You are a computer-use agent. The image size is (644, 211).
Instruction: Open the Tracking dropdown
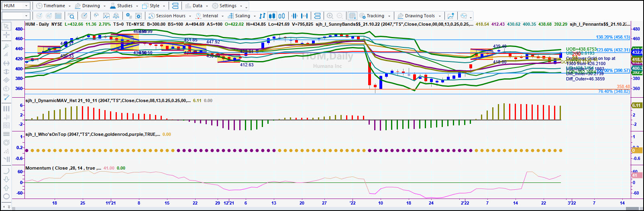pyautogui.click(x=375, y=16)
